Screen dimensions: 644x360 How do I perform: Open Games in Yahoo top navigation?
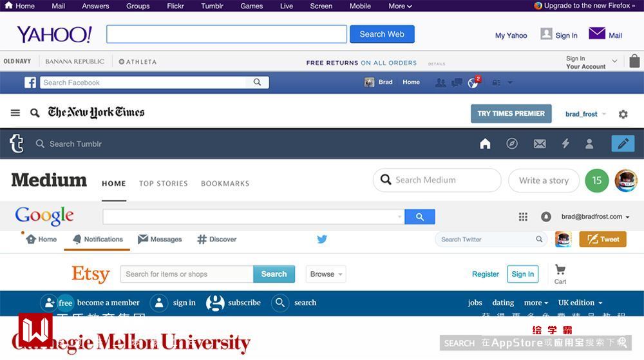pos(251,6)
